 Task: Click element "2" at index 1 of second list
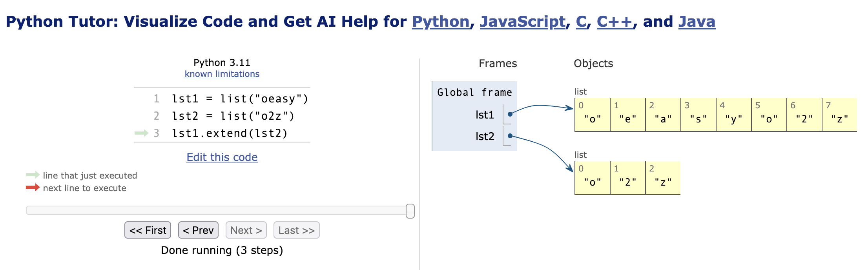click(627, 182)
